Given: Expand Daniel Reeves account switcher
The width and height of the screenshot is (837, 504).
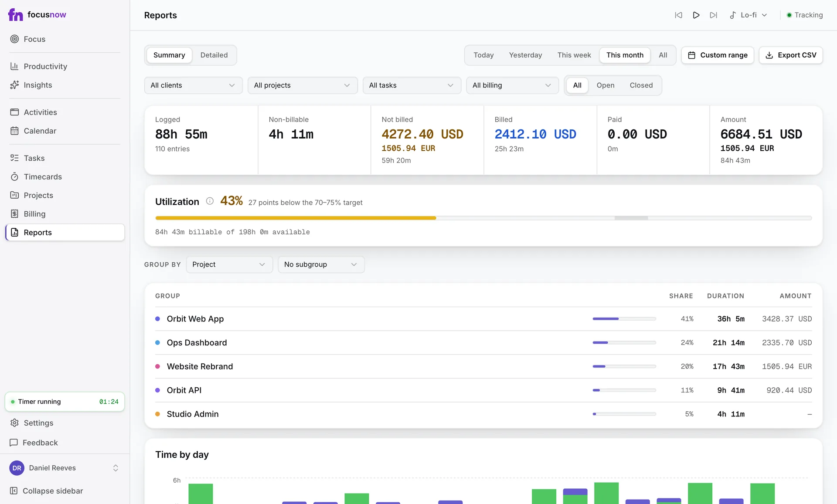Looking at the screenshot, I should point(65,468).
